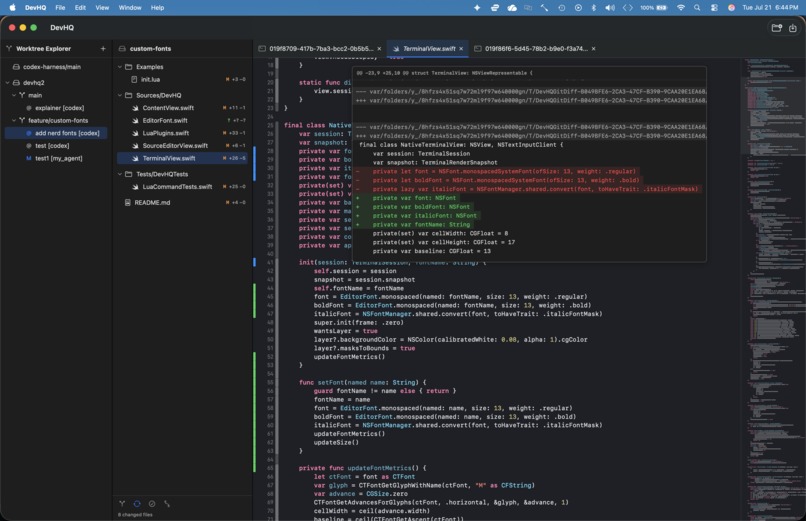Click the terminal icon on the 019f8709 tab
The image size is (806, 521).
pyautogui.click(x=262, y=48)
